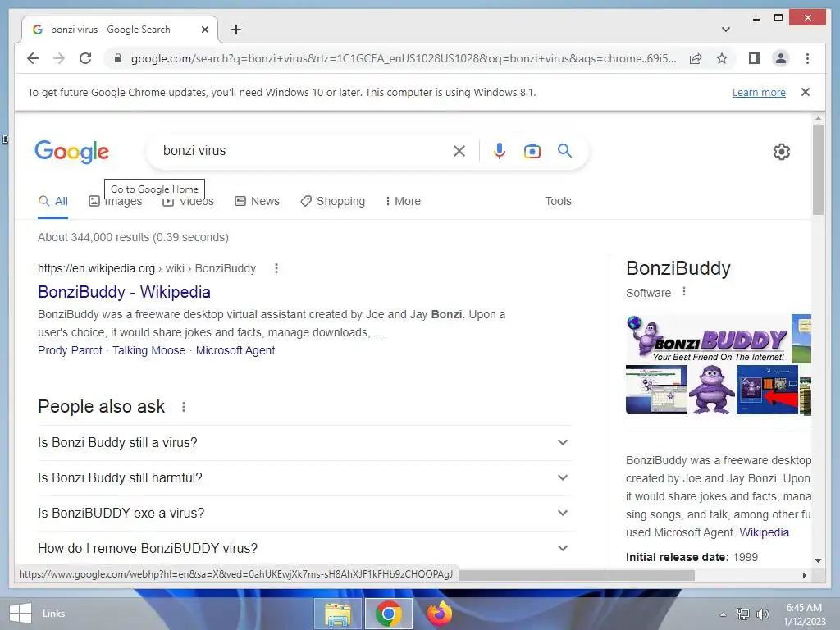The height and width of the screenshot is (630, 840).
Task: Click the taskbar clock showing 6:45 AM
Action: click(804, 614)
